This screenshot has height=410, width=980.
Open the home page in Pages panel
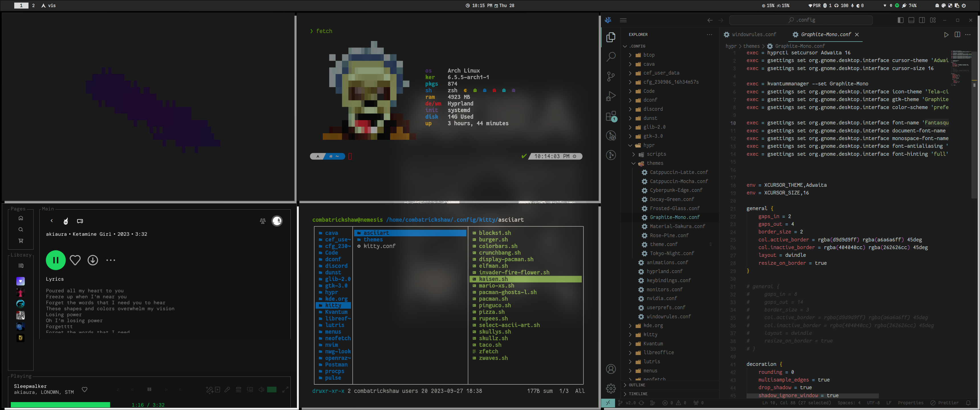[x=21, y=218]
